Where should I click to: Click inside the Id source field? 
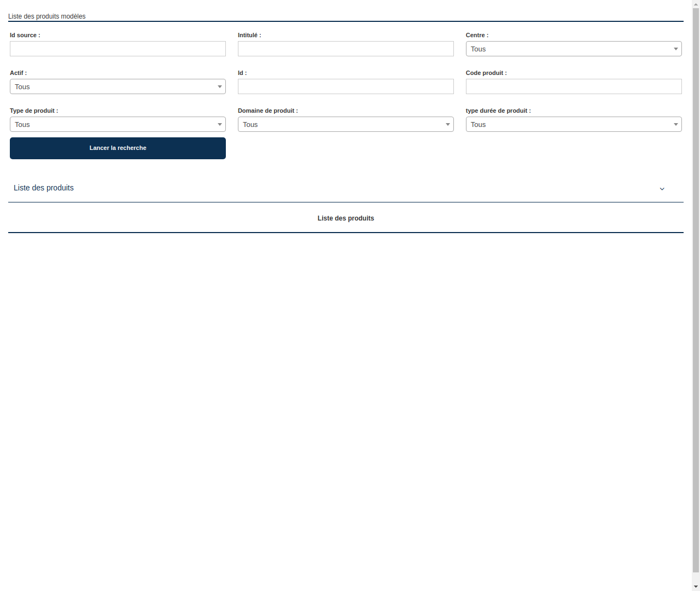tap(118, 49)
